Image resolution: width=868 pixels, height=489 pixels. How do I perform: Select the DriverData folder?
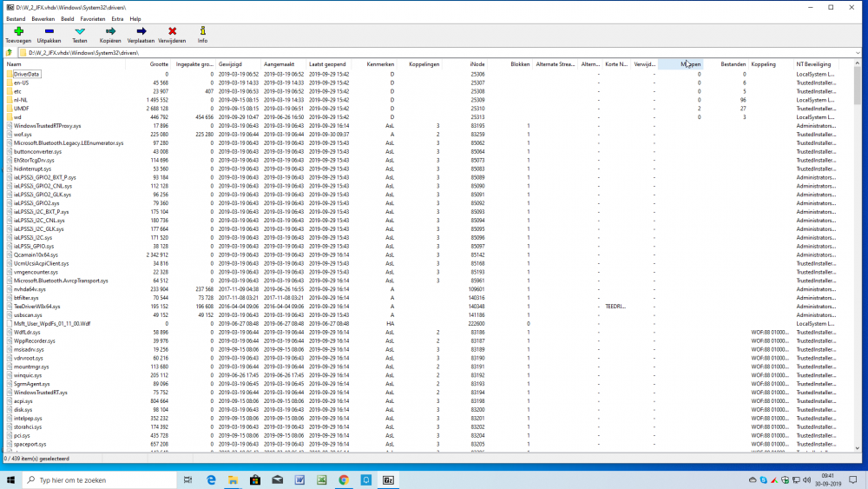click(x=27, y=74)
